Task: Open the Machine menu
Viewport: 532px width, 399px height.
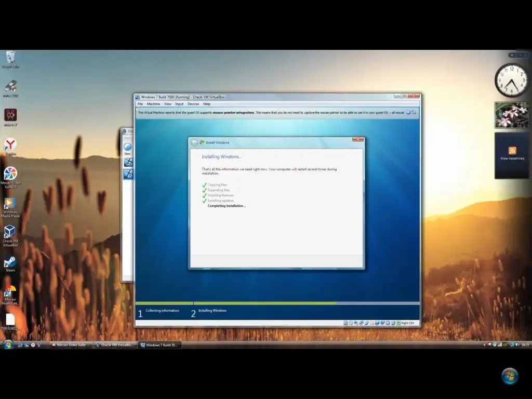Action: tap(153, 104)
